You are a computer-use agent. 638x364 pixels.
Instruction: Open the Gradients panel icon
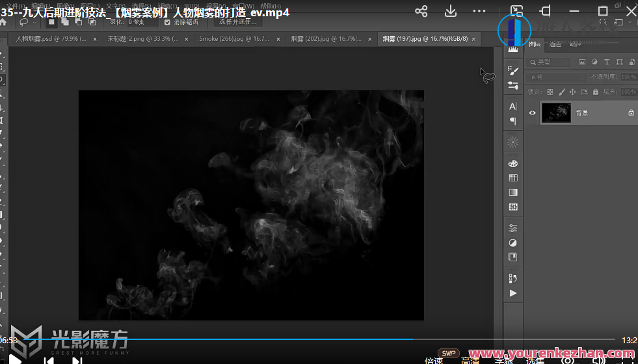click(x=513, y=192)
